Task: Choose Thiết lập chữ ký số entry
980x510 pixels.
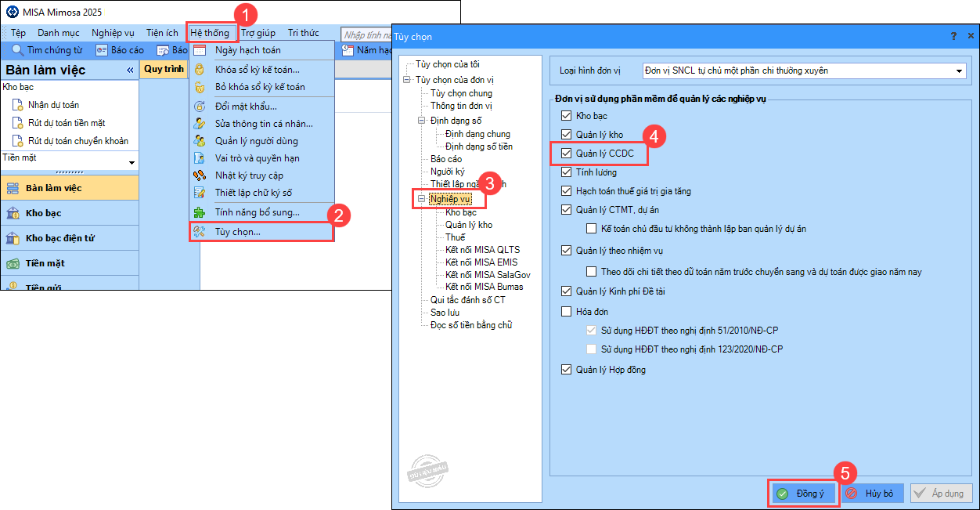Action: [261, 193]
